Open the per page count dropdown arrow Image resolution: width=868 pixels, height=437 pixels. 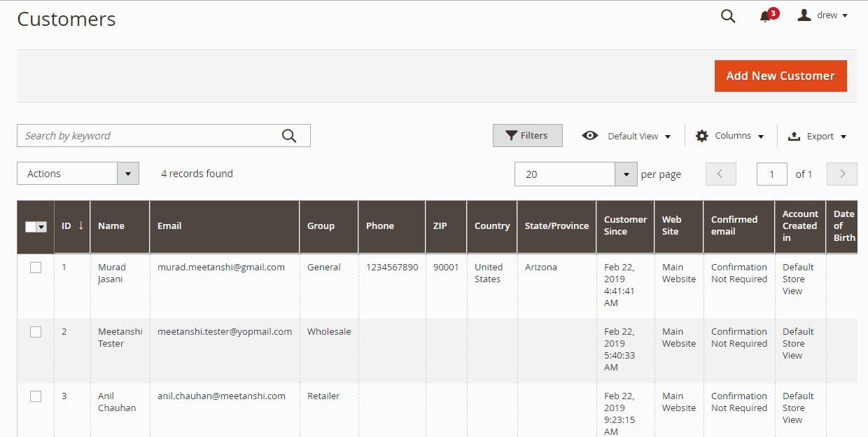(626, 174)
